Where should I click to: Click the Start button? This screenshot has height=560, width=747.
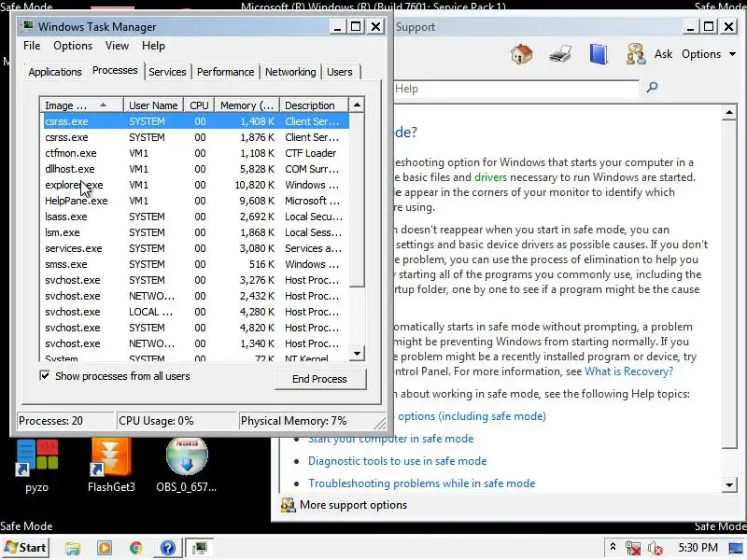click(26, 548)
